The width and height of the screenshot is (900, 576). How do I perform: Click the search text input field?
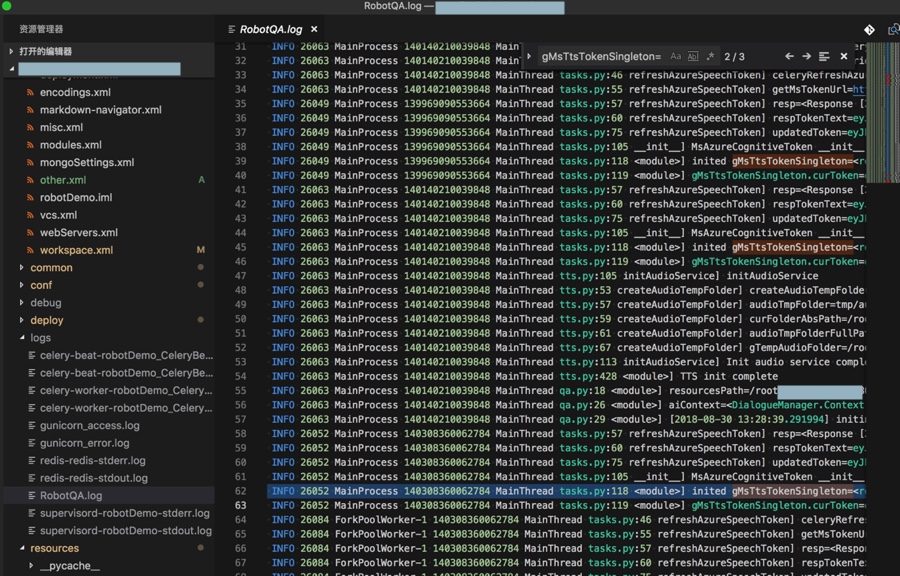600,57
